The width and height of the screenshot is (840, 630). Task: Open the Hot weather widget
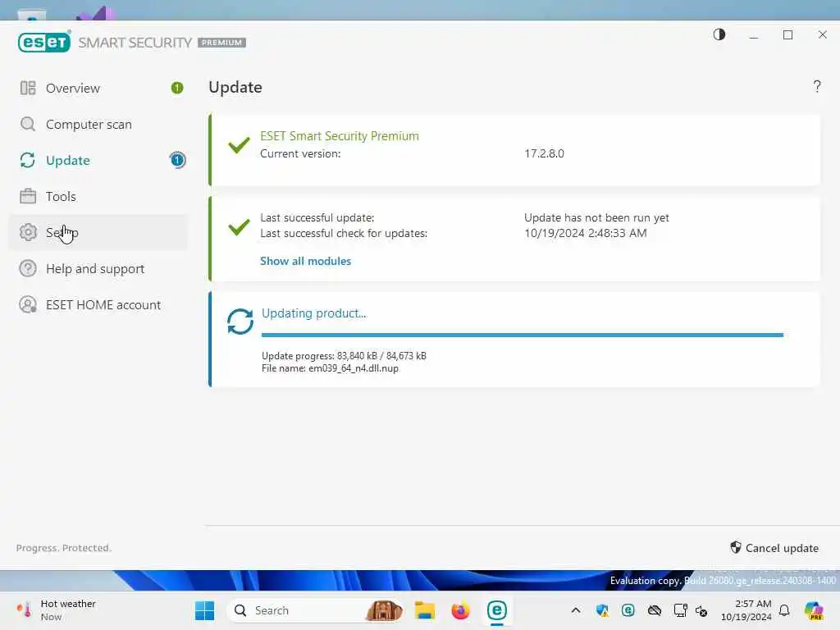click(56, 610)
